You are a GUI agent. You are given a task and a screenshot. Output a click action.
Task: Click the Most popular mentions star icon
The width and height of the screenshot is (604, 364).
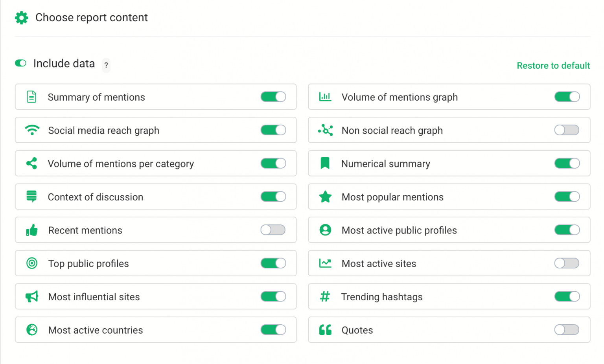pos(325,197)
